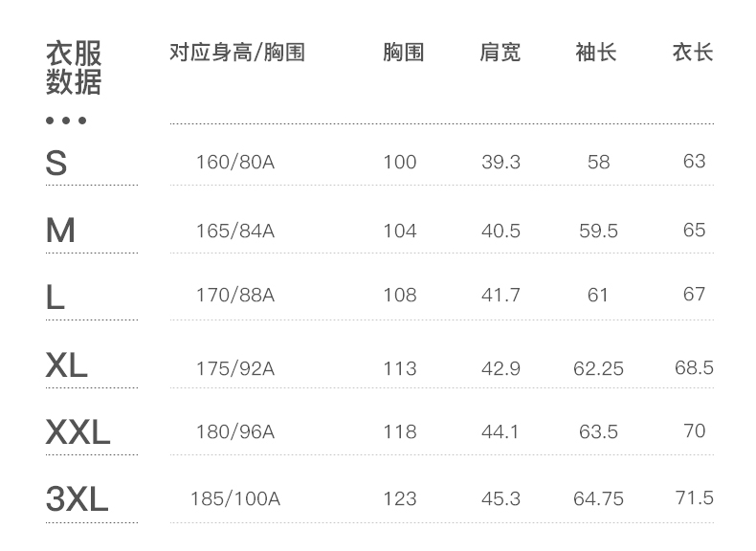The image size is (756, 551).
Task: Select garment length 71.5 in the 3XL row
Action: (694, 498)
